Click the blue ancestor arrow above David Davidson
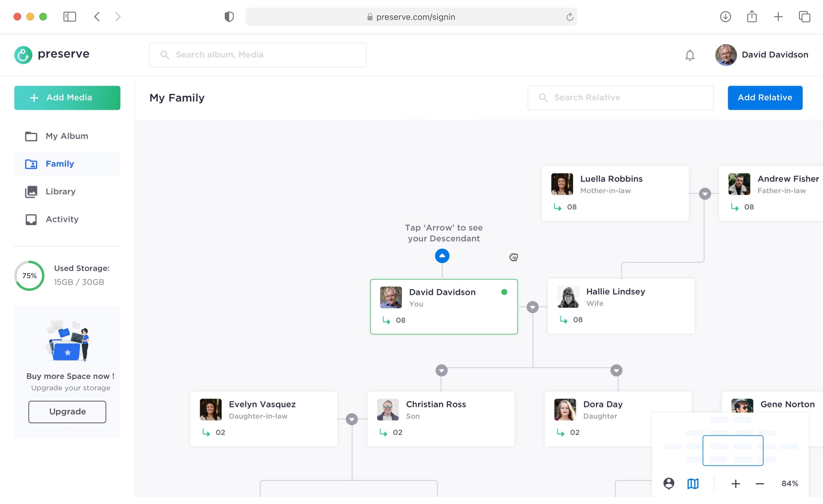The image size is (823, 504). point(442,256)
